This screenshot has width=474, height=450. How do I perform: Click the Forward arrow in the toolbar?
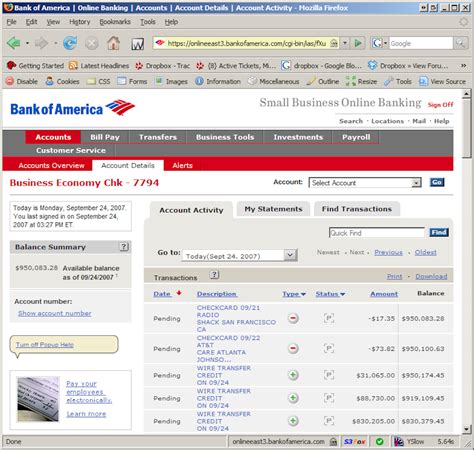[41, 43]
